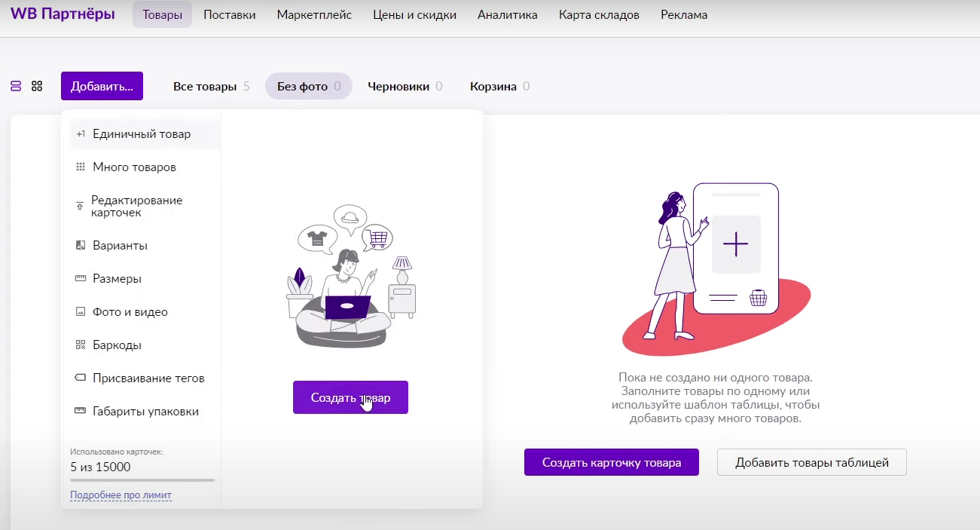Click the ruler icon next to Размеры
The image size is (980, 530).
click(81, 279)
